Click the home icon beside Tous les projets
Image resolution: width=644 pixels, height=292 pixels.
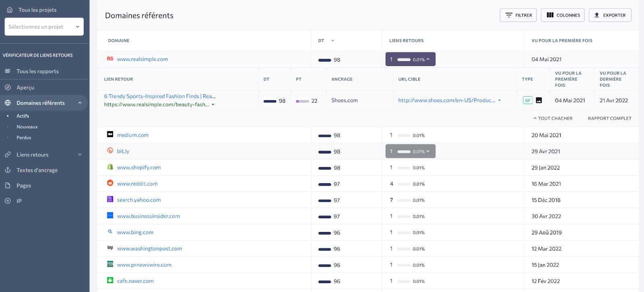[x=10, y=10]
